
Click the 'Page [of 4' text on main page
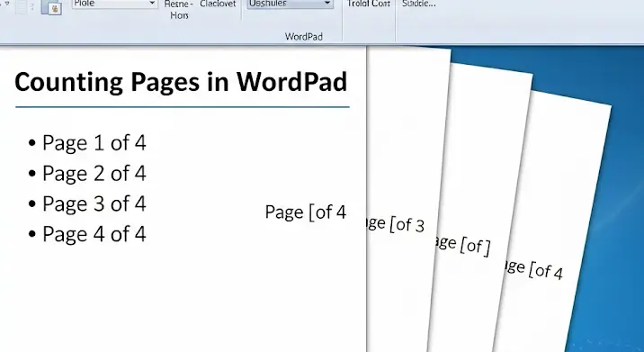click(306, 212)
